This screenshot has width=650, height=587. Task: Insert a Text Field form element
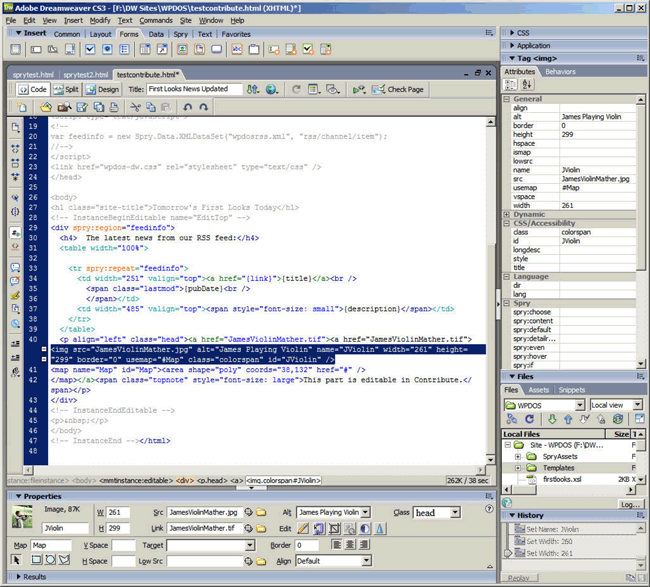click(x=36, y=49)
